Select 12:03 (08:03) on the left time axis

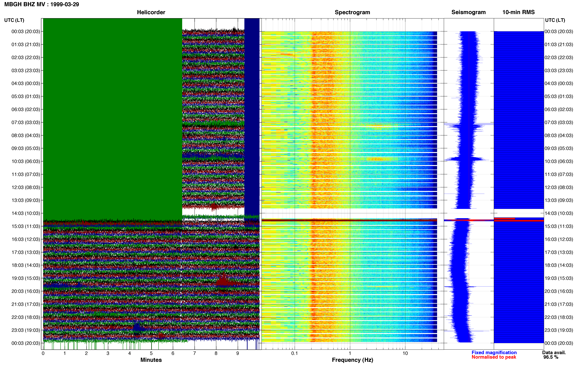26,187
